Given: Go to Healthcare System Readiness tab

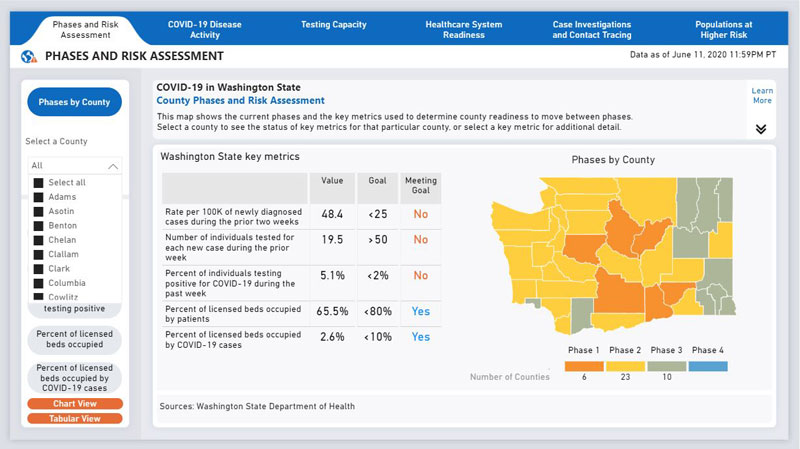Looking at the screenshot, I should 463,29.
